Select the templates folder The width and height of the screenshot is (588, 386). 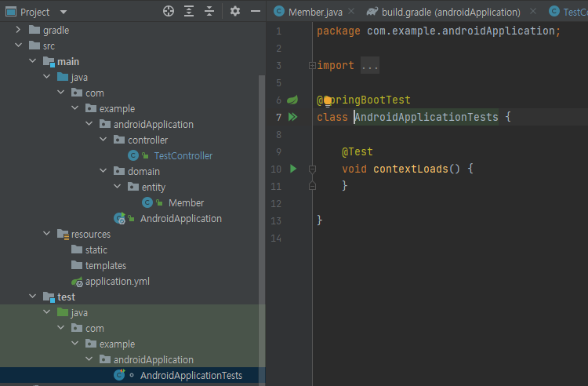pos(105,266)
